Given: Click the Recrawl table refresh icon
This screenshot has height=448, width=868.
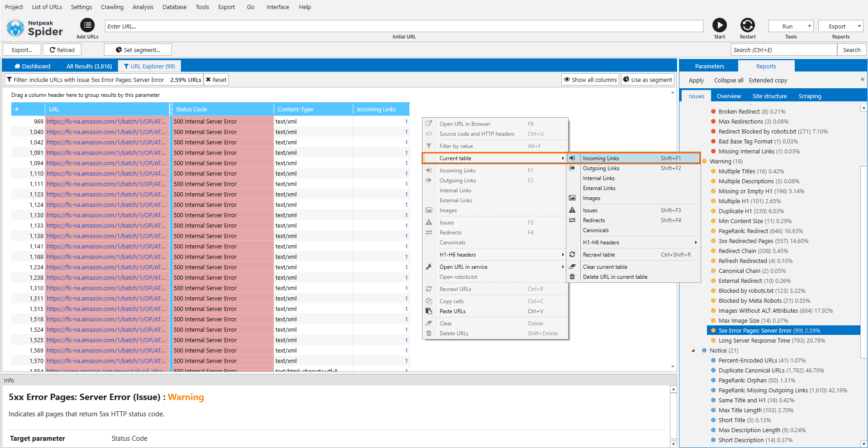Looking at the screenshot, I should (x=573, y=254).
